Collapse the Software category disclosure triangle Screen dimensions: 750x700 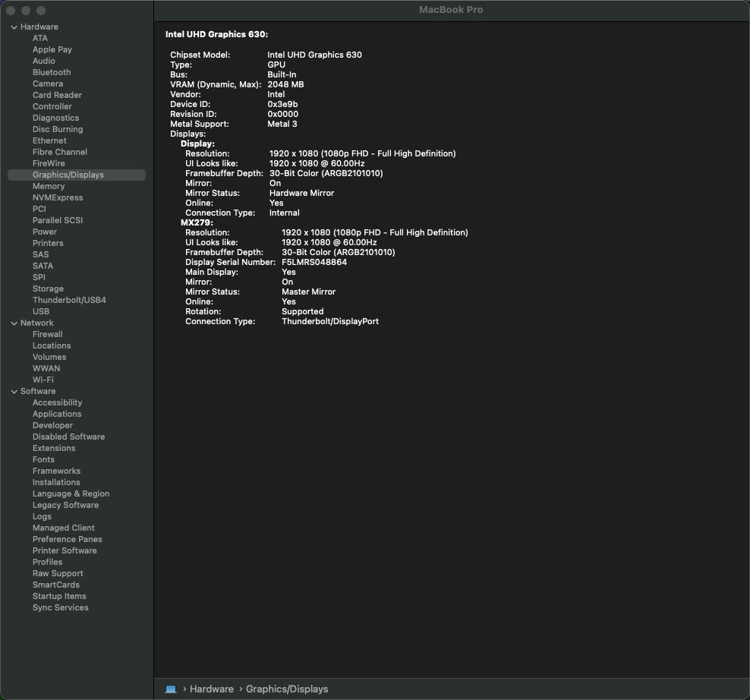(x=14, y=392)
